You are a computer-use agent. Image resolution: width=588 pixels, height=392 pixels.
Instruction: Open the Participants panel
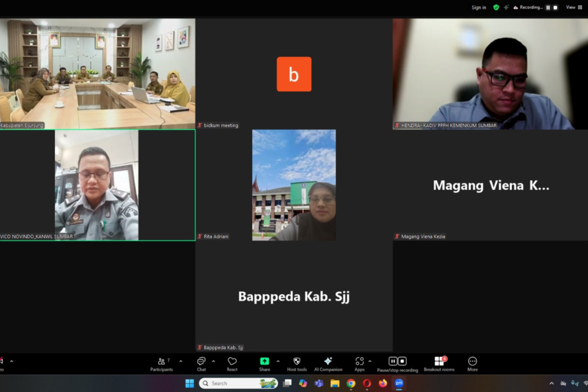pyautogui.click(x=162, y=364)
